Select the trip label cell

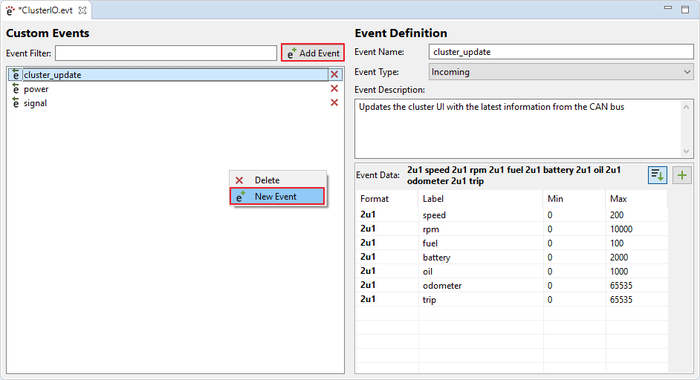(481, 299)
